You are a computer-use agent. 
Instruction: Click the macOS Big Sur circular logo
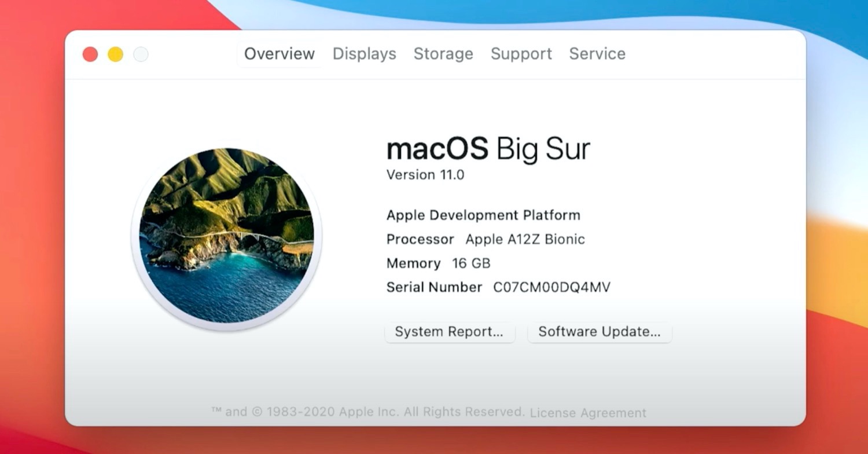tap(227, 236)
